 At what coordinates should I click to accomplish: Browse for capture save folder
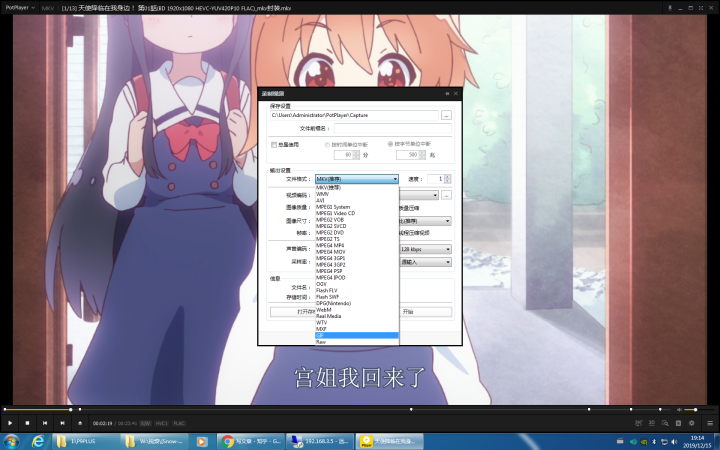point(446,115)
